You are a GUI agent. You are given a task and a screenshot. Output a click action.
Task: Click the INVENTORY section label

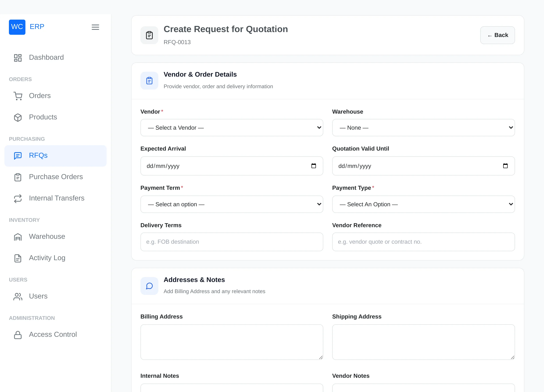[24, 220]
